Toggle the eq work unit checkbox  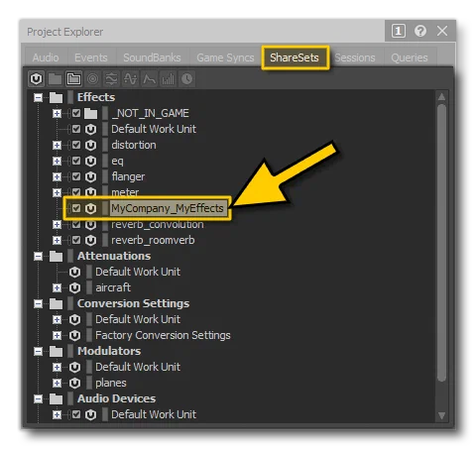pyautogui.click(x=76, y=161)
